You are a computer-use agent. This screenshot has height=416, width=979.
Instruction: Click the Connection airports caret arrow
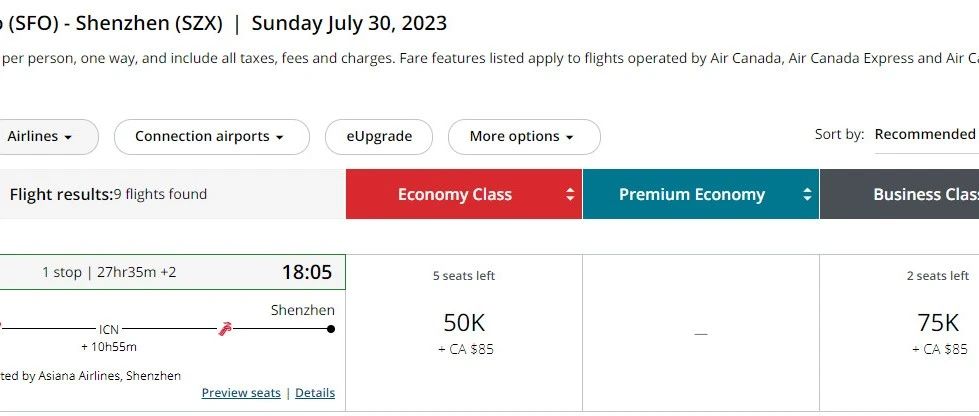279,137
